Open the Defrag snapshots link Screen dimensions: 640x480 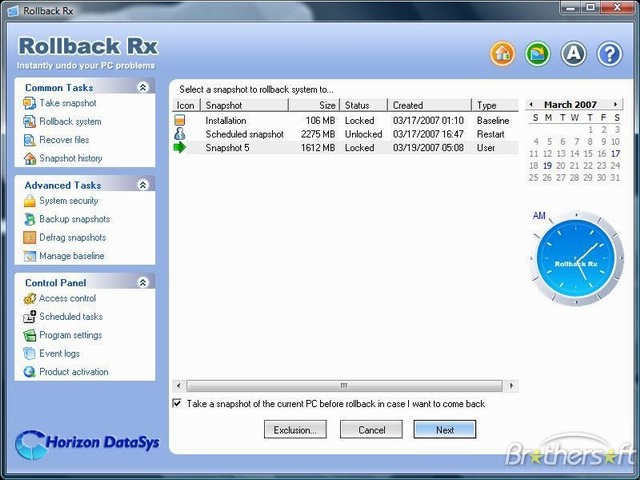(73, 238)
